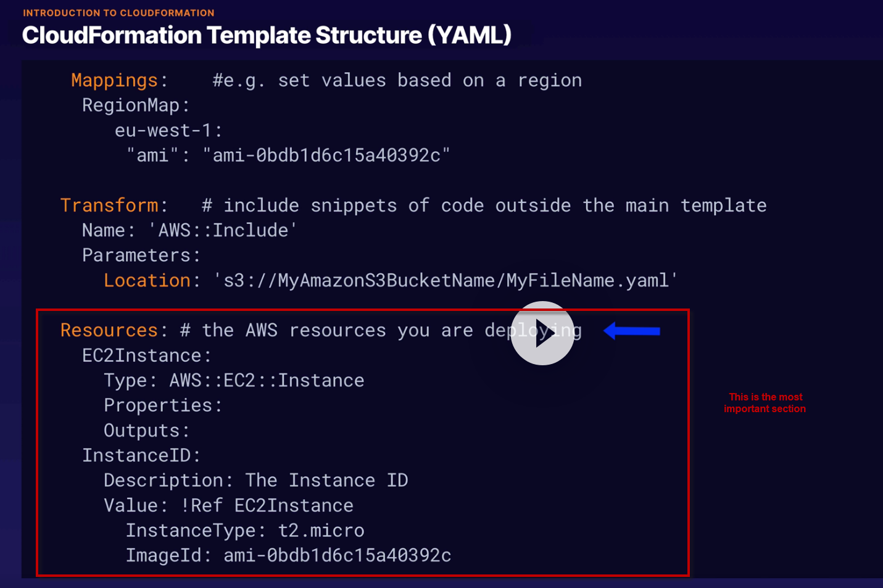Click the "Description: The Instance ID" line
This screenshot has width=883, height=588.
tap(255, 481)
